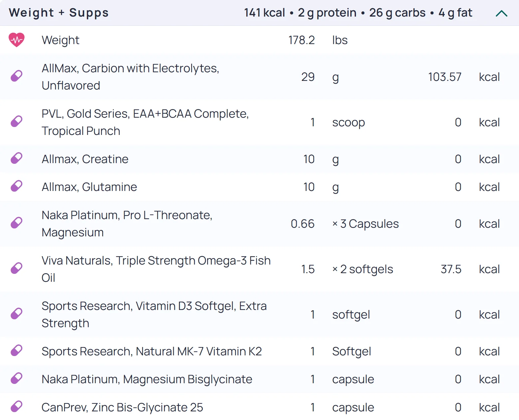Image resolution: width=519 pixels, height=420 pixels.
Task: Click the 2 g protein group total
Action: [327, 13]
